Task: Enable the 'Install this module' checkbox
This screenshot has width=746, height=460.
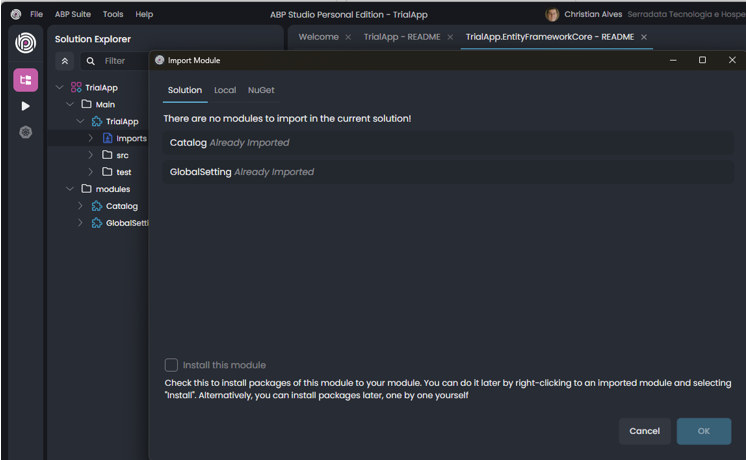Action: pyautogui.click(x=171, y=365)
